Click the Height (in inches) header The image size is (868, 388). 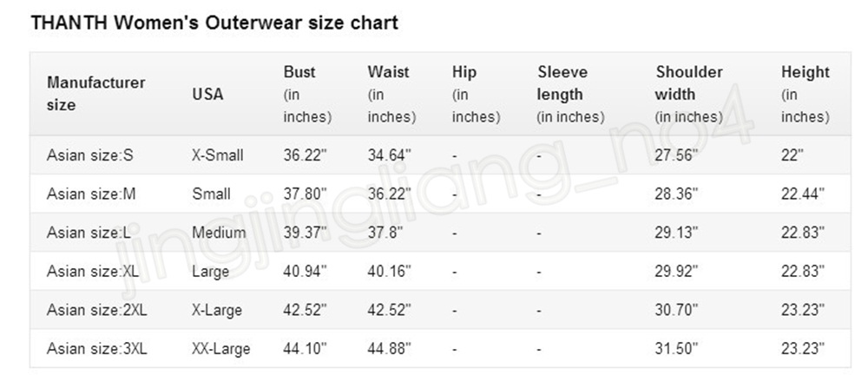pos(805,94)
